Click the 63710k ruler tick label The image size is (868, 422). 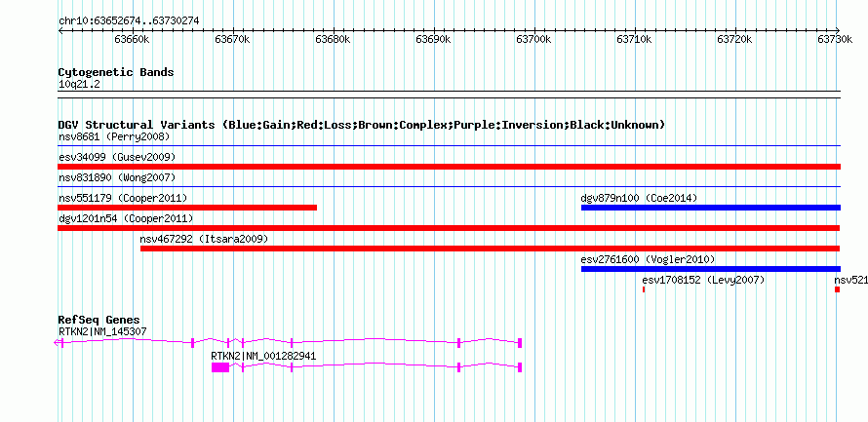coord(634,39)
